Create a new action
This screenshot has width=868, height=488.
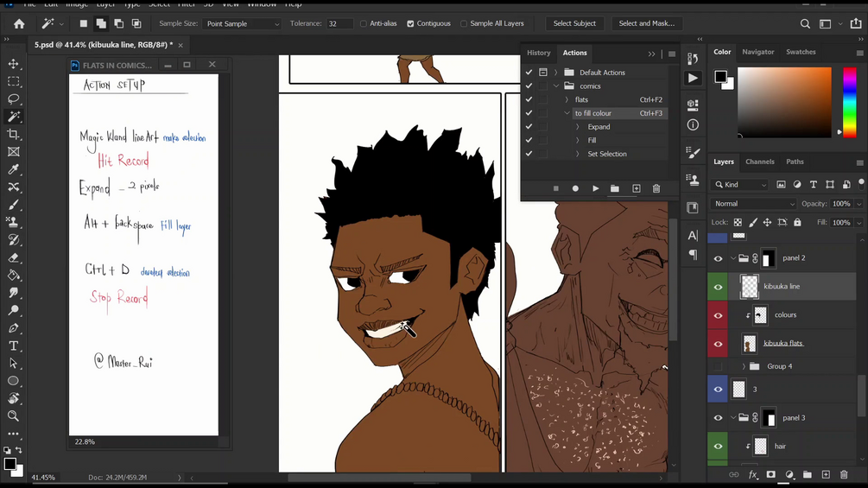(636, 188)
